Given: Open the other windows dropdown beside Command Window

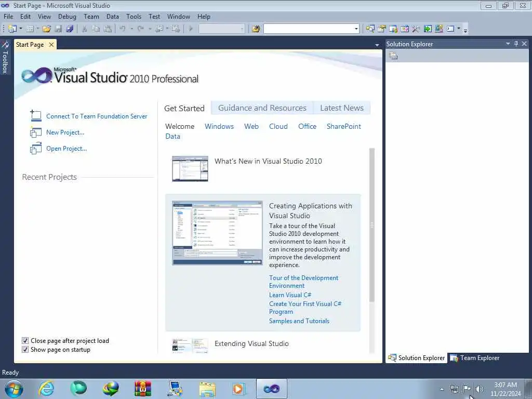Looking at the screenshot, I should click(x=459, y=29).
